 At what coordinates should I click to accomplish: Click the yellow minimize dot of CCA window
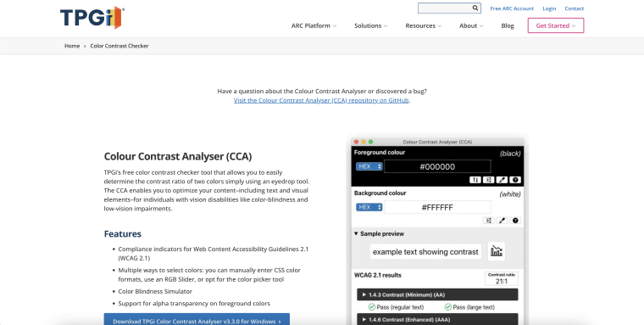[x=364, y=142]
